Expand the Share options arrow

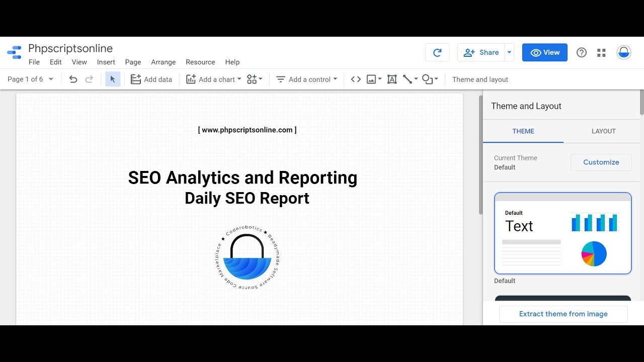[509, 52]
